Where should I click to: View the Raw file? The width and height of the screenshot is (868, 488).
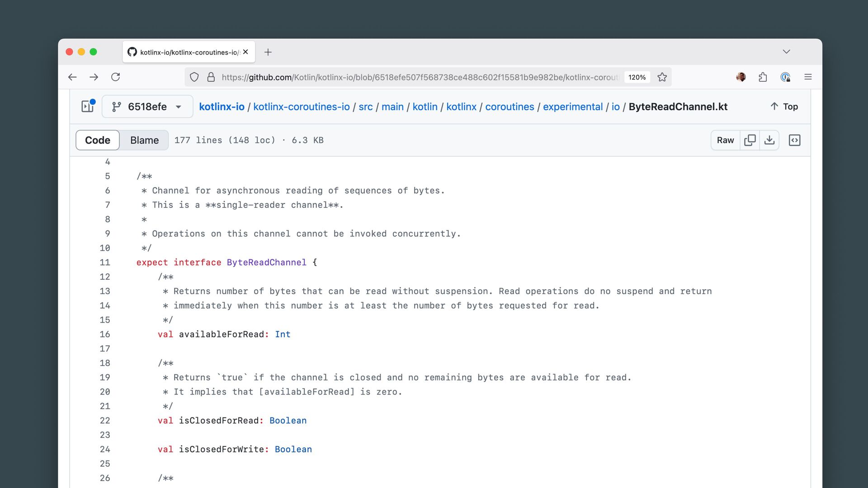pos(725,140)
